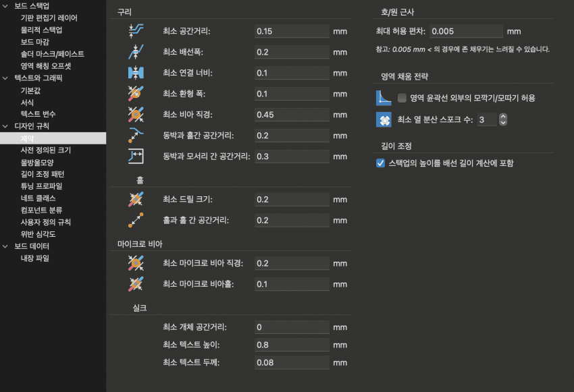
Task: Click the thermal relief spoke icon
Action: 384,119
